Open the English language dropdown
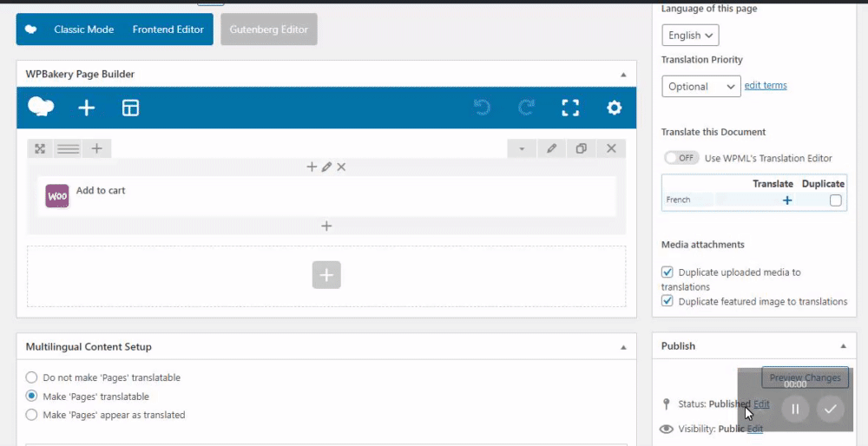The height and width of the screenshot is (446, 868). pos(690,35)
